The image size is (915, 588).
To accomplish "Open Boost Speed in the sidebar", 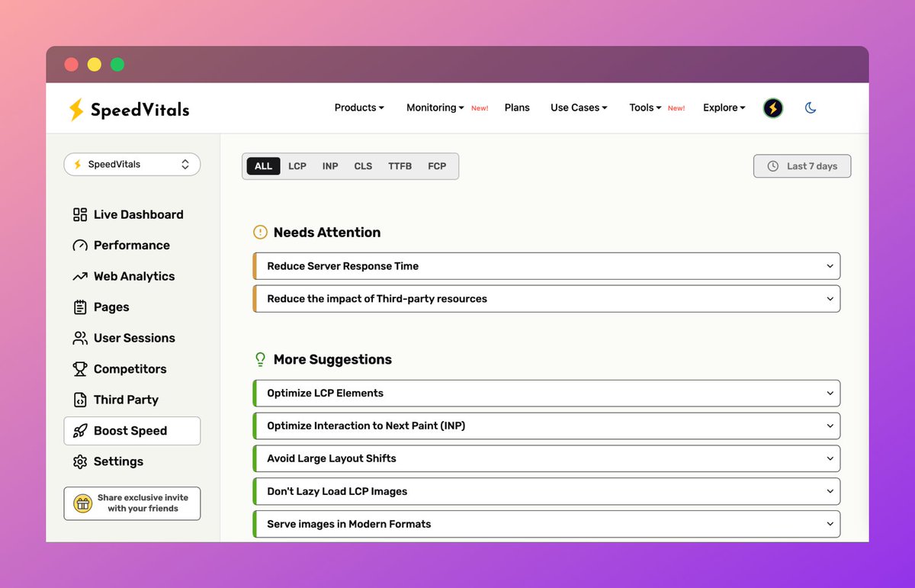I will pyautogui.click(x=132, y=431).
